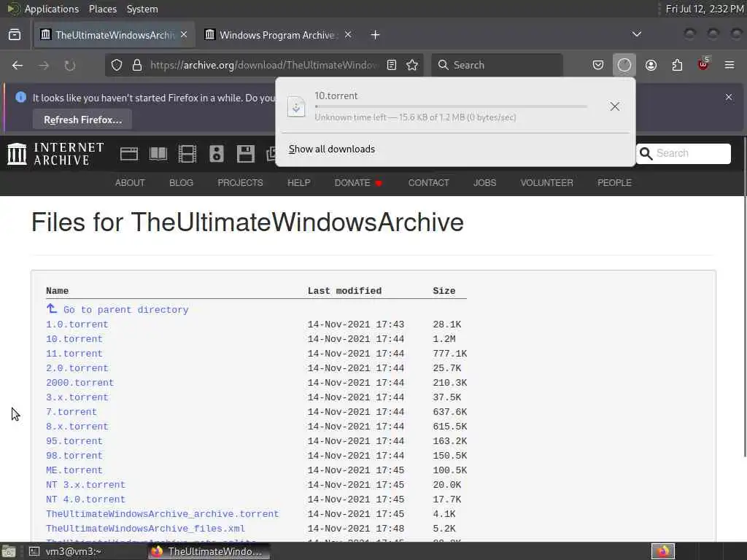Click the Refresh Firefox button
Viewport: 747px width, 560px height.
[x=82, y=120]
